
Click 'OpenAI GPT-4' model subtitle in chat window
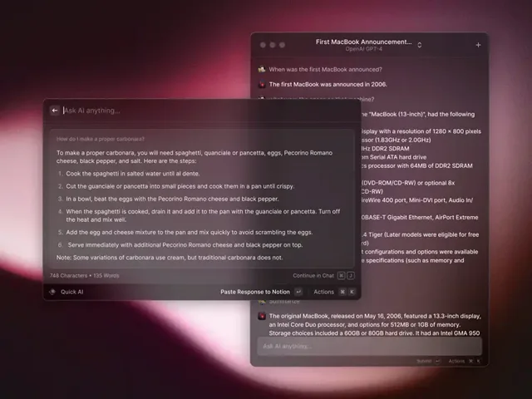[x=364, y=49]
